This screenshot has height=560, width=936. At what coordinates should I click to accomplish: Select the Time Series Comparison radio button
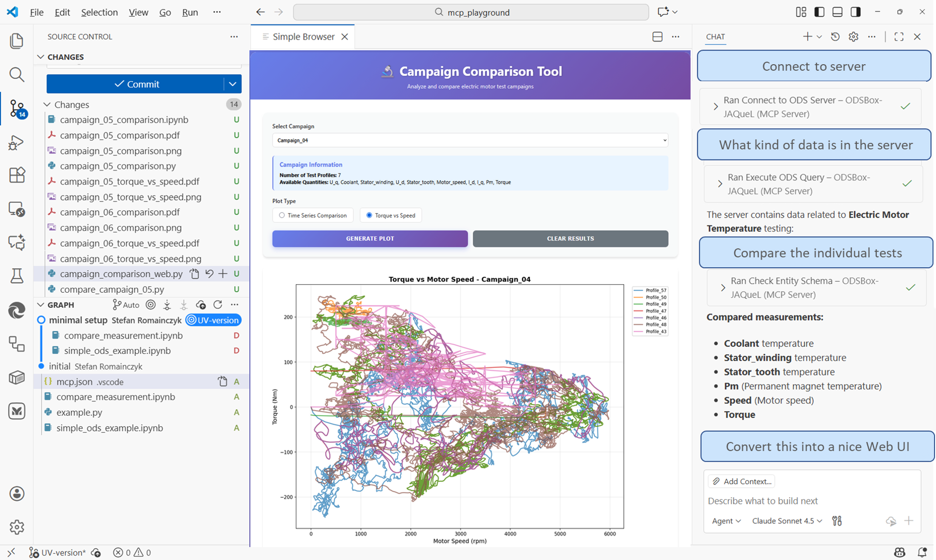click(282, 216)
